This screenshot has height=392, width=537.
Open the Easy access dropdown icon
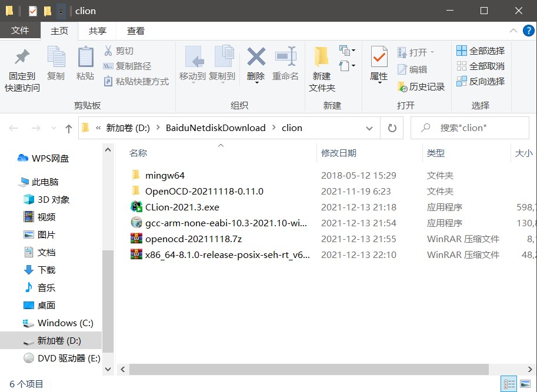coord(347,65)
